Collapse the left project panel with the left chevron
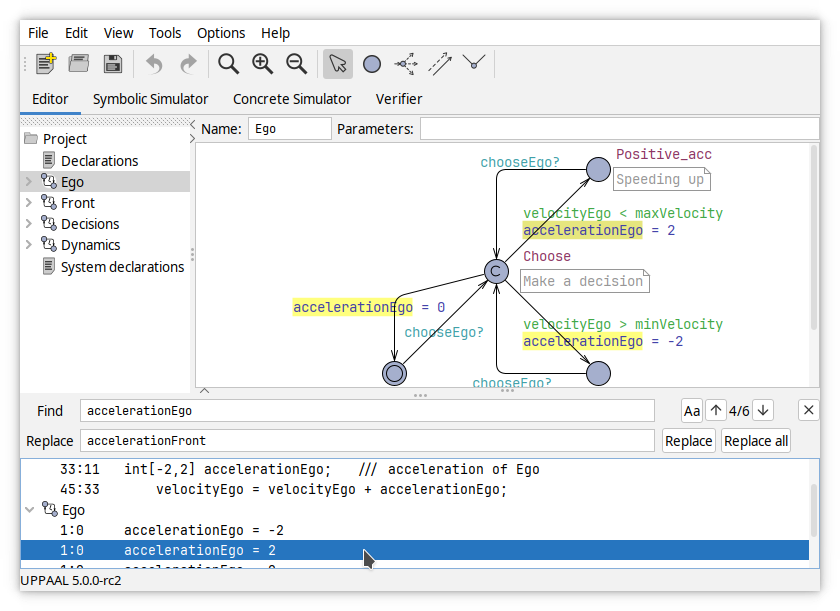The width and height of the screenshot is (840, 611). 193,125
